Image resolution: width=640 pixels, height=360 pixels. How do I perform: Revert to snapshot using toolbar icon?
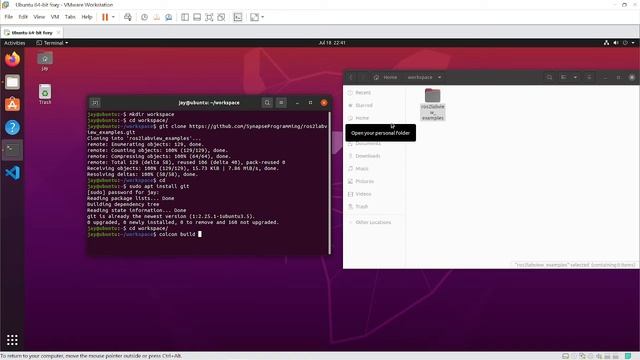tap(156, 17)
